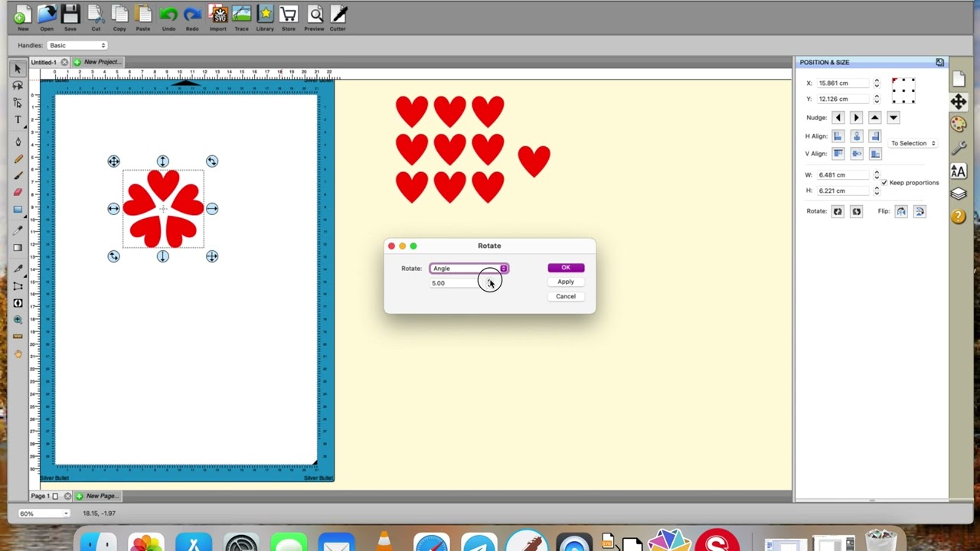Select the Text tool

click(18, 120)
